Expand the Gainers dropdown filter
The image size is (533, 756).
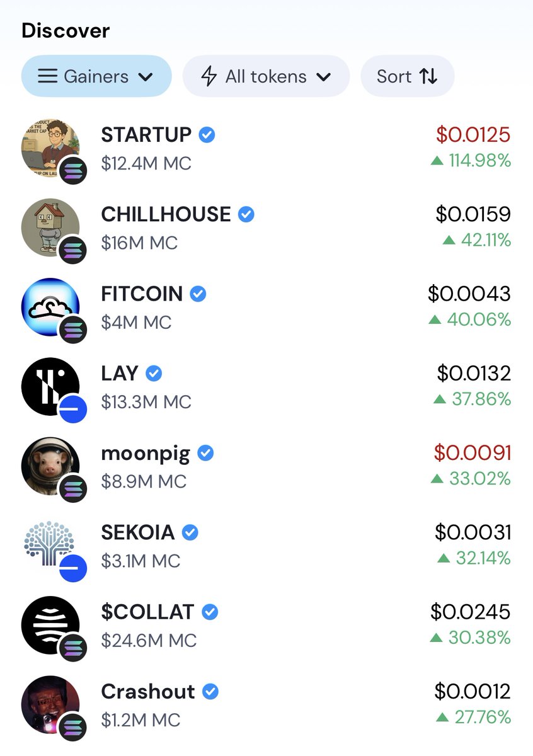click(96, 76)
